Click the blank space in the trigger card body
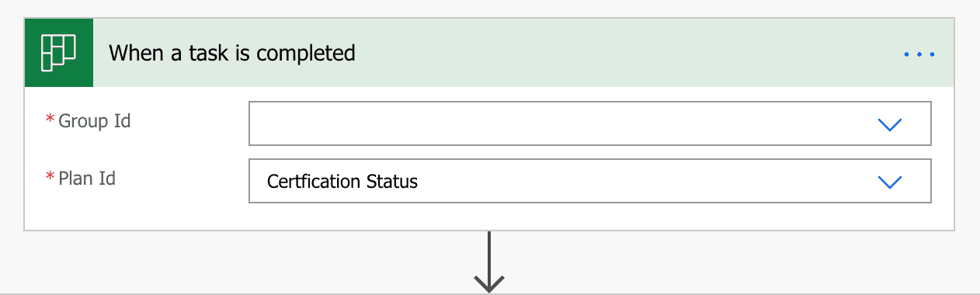The image size is (980, 295). coord(136,213)
